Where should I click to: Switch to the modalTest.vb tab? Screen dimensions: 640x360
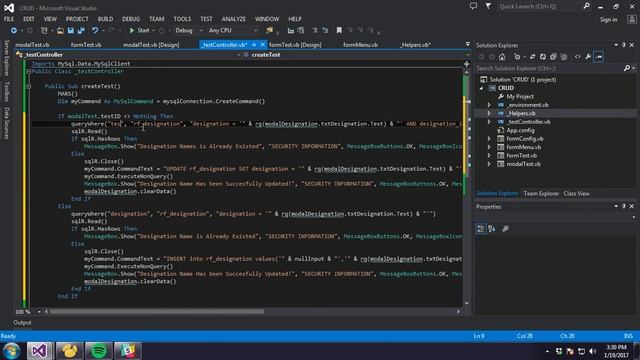(x=32, y=45)
